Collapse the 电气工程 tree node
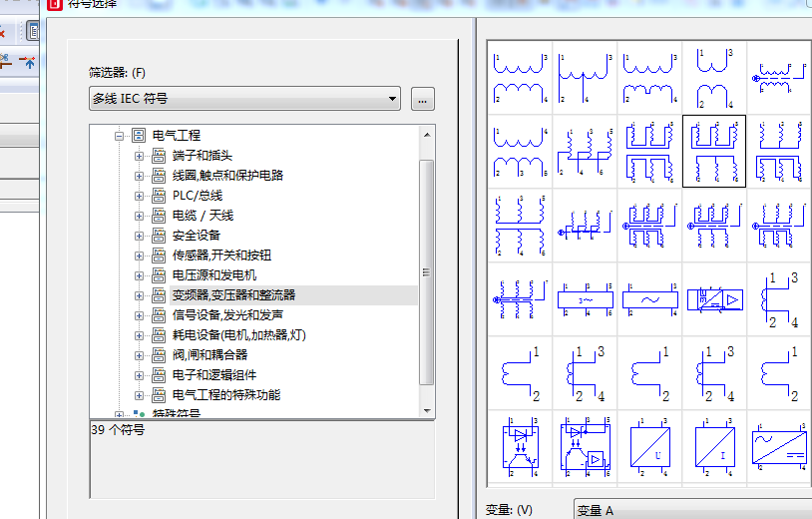Image resolution: width=812 pixels, height=519 pixels. pyautogui.click(x=119, y=135)
